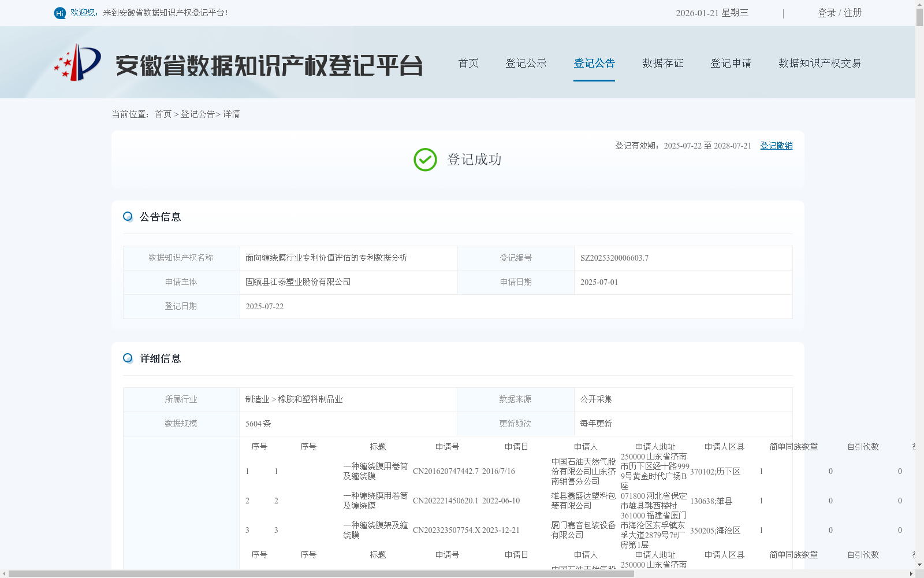Click 首页 in the breadcrumb
The height and width of the screenshot is (578, 924).
tap(163, 114)
